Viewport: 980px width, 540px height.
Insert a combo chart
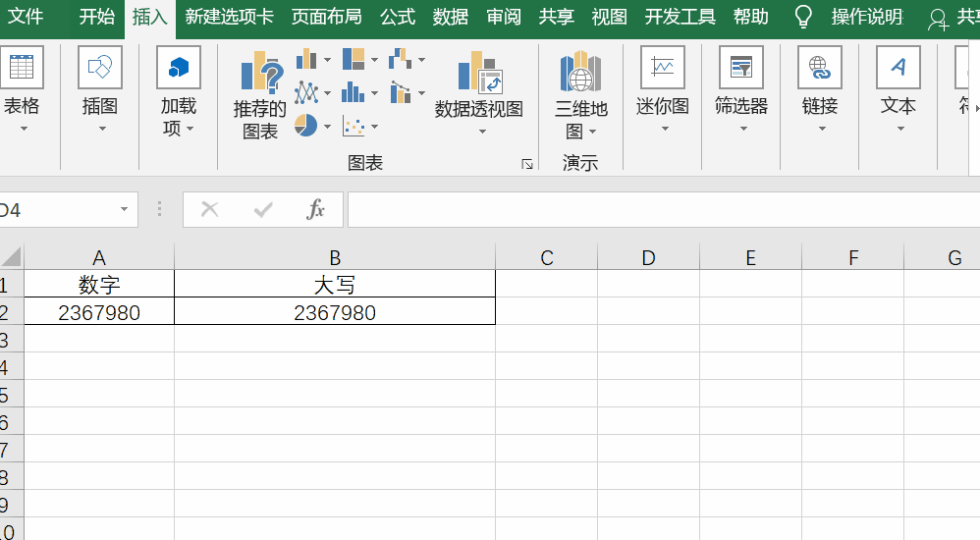tap(400, 93)
